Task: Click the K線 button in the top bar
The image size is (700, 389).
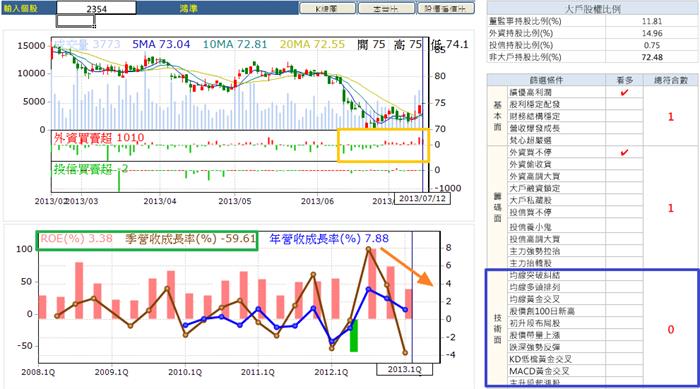Action: click(327, 8)
